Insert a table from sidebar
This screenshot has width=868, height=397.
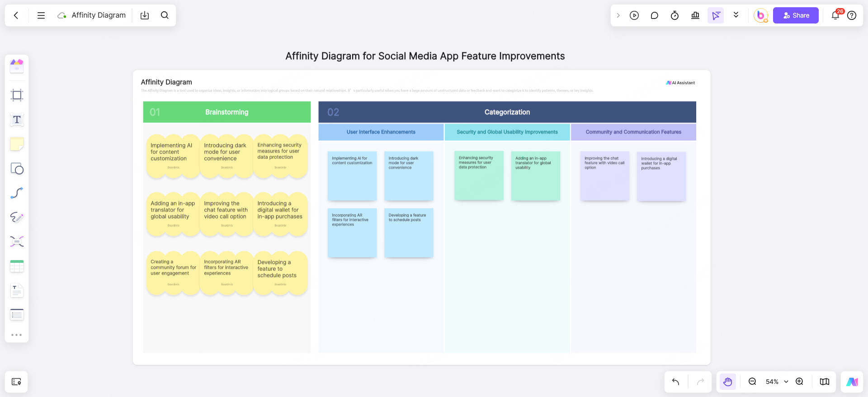tap(17, 266)
